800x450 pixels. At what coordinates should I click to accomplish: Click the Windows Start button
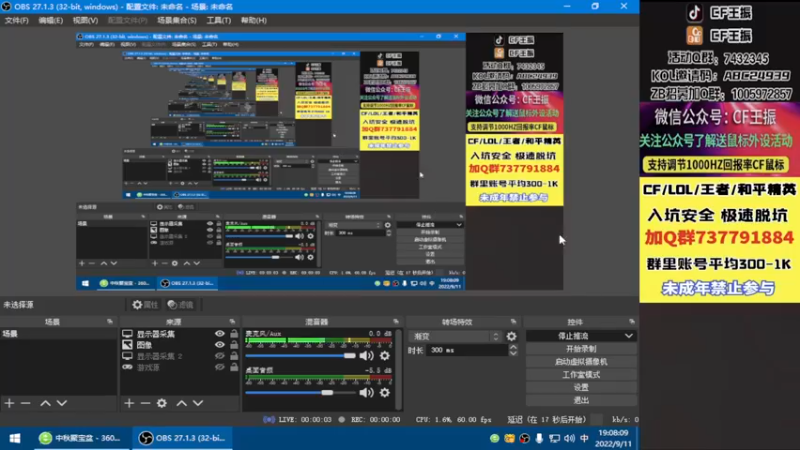click(x=15, y=438)
